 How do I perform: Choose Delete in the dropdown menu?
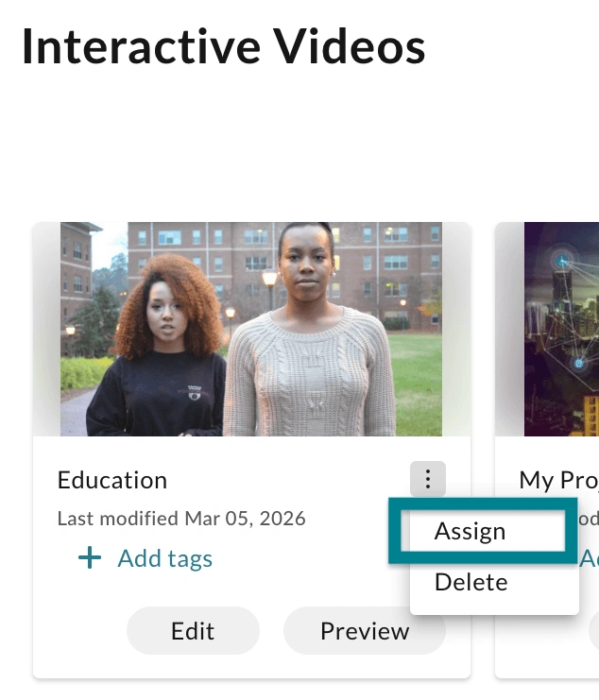(x=471, y=582)
